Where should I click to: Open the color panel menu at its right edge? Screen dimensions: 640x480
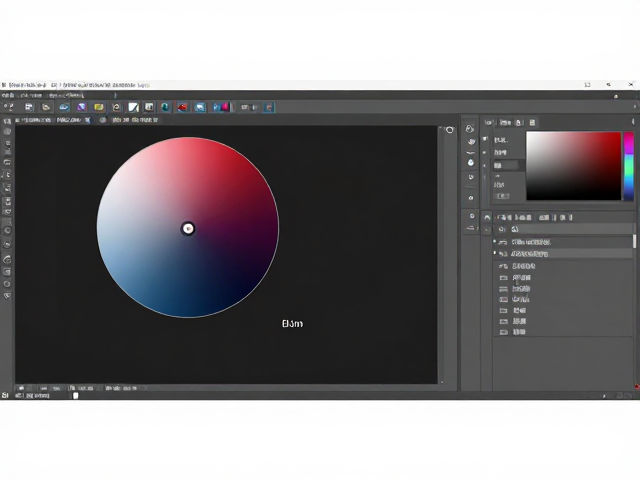(x=633, y=122)
